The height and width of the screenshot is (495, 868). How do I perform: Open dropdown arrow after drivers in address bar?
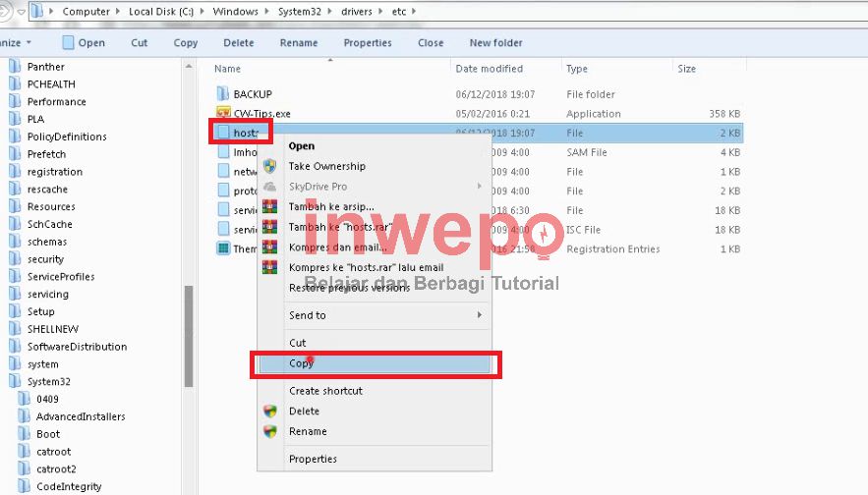coord(380,11)
